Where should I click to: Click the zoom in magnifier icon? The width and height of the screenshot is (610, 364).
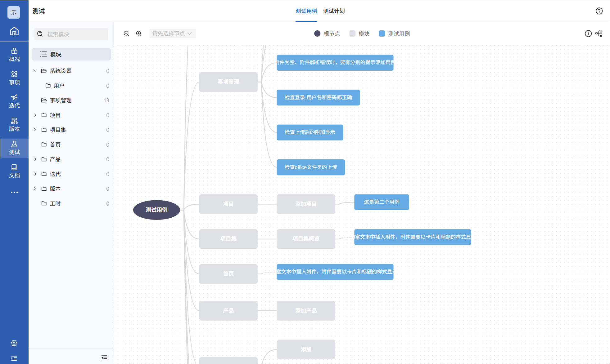tap(139, 33)
